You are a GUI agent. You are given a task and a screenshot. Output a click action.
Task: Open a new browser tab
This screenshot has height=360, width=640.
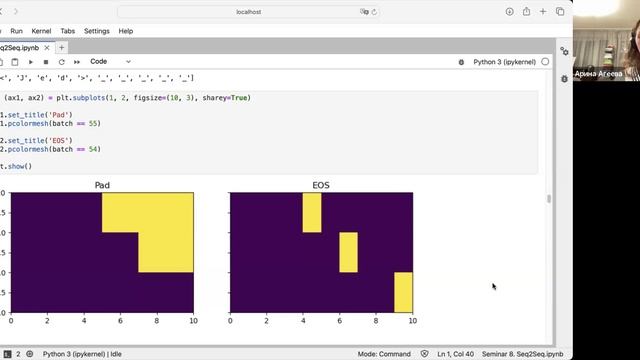[543, 11]
